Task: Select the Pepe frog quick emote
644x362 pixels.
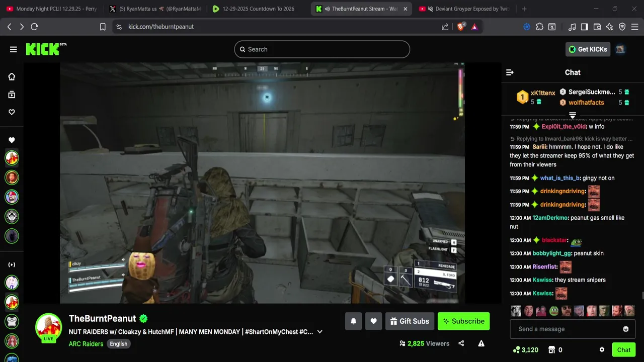Action: 554,311
